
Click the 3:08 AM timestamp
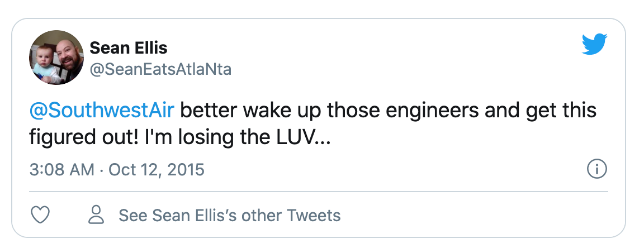click(61, 169)
